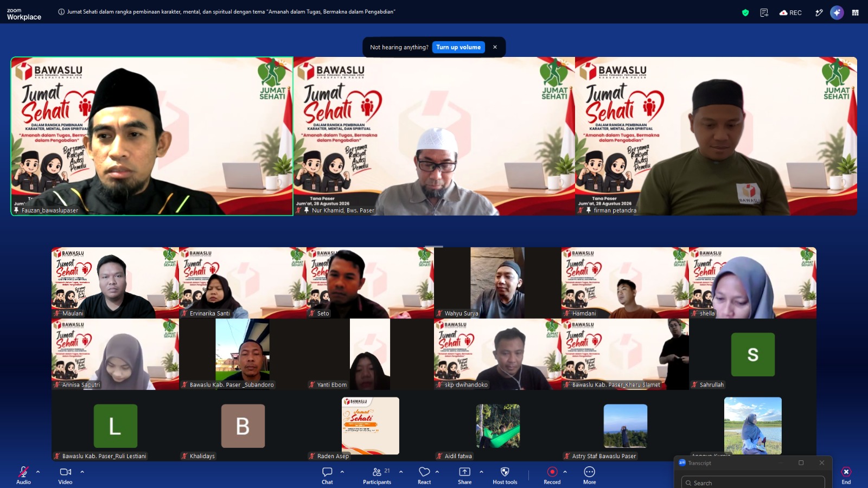Open share options arrow beside Share
This screenshot has height=488, width=868.
(x=481, y=472)
